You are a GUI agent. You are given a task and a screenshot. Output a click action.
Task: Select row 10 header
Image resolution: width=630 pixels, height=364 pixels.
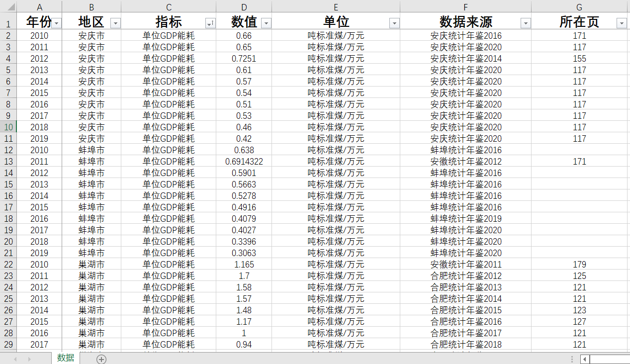click(8, 127)
